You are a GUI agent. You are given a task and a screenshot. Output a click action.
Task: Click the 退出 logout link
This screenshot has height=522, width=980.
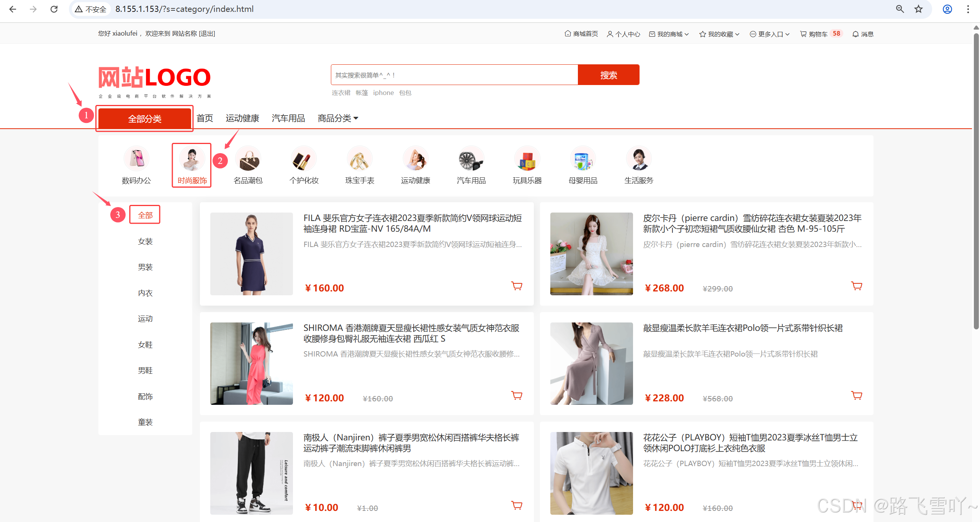pyautogui.click(x=207, y=34)
